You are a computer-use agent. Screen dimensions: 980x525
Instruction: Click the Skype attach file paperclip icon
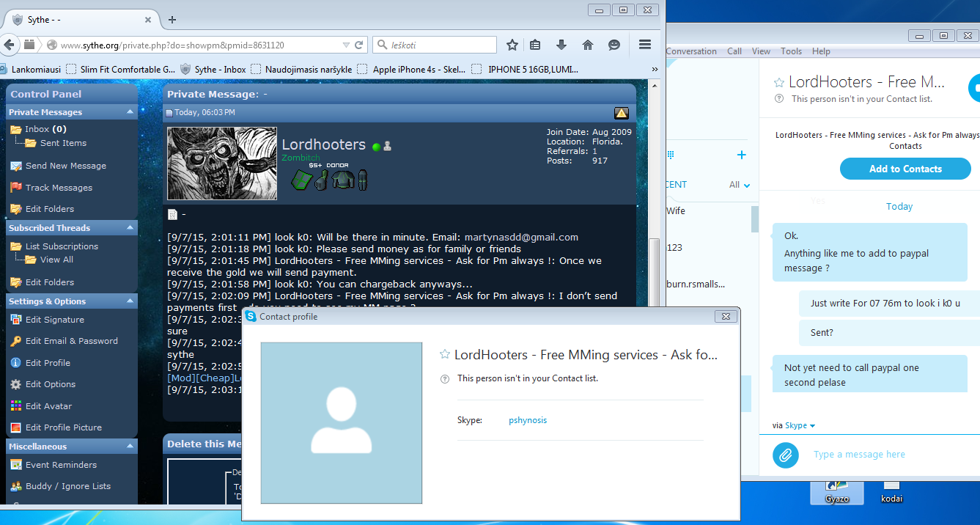pos(785,455)
